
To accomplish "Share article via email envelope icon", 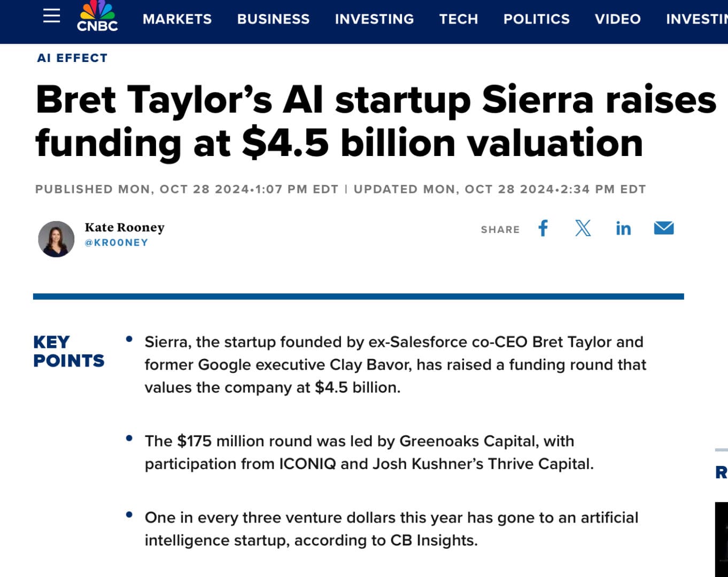I will click(663, 229).
